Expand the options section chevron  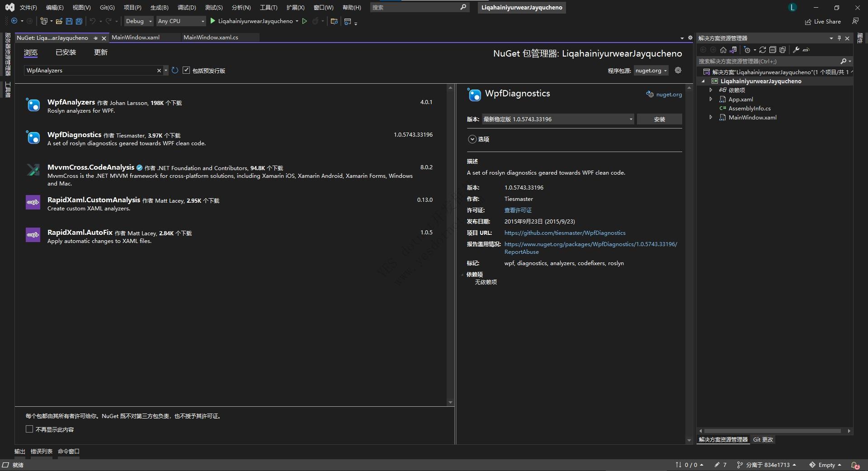click(472, 139)
